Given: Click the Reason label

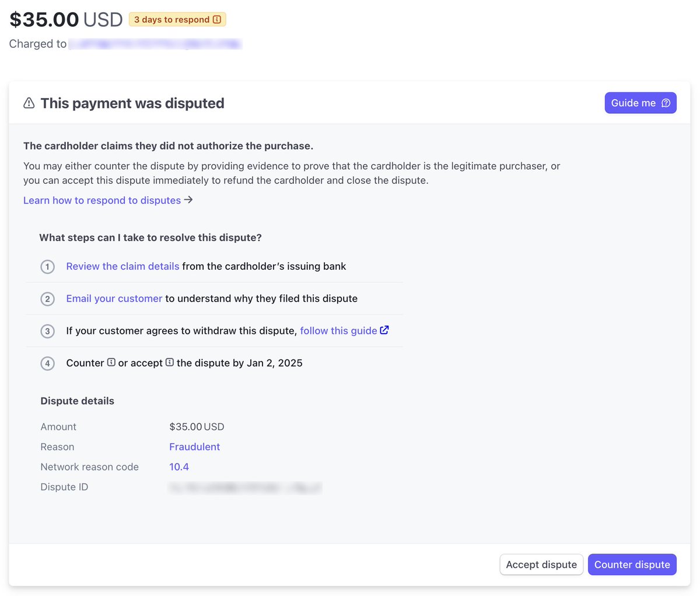Looking at the screenshot, I should tap(57, 447).
